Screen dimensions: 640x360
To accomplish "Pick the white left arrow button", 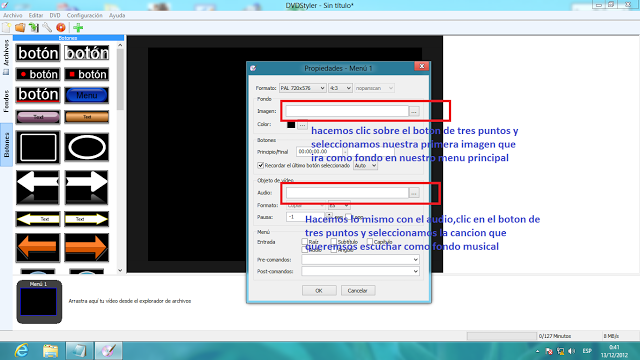I will (x=38, y=187).
